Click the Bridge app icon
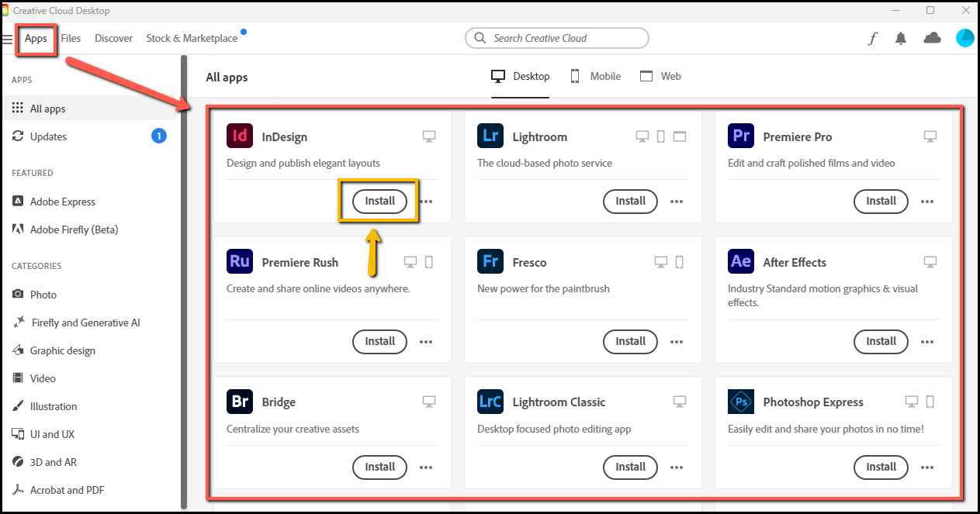980x514 pixels. pyautogui.click(x=240, y=402)
